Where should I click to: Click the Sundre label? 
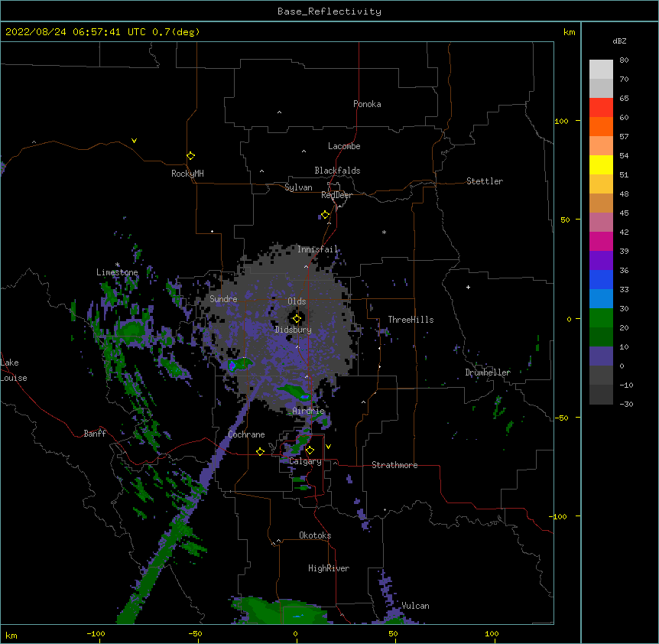coord(223,299)
